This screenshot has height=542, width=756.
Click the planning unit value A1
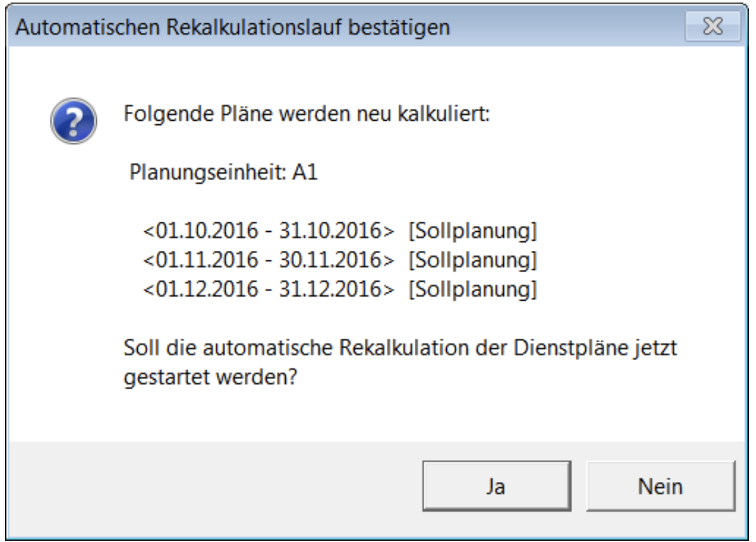[x=305, y=172]
